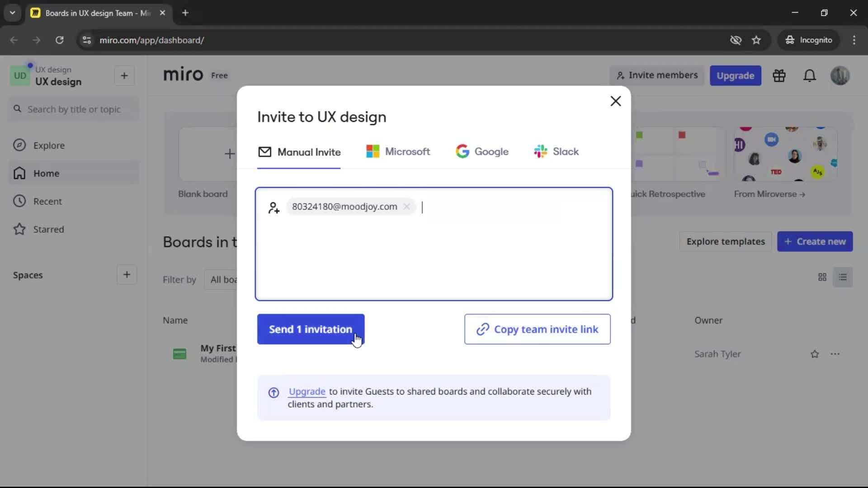The image size is (868, 488).
Task: Open the Google invite tab
Action: coord(482,151)
